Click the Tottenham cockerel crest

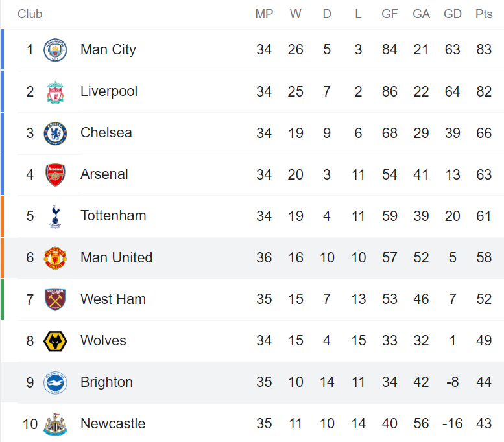coord(55,216)
